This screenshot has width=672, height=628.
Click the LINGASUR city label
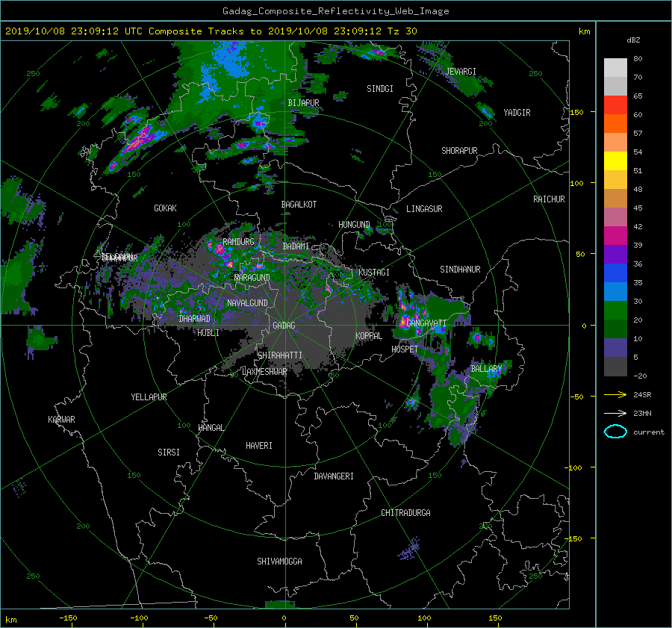point(424,209)
